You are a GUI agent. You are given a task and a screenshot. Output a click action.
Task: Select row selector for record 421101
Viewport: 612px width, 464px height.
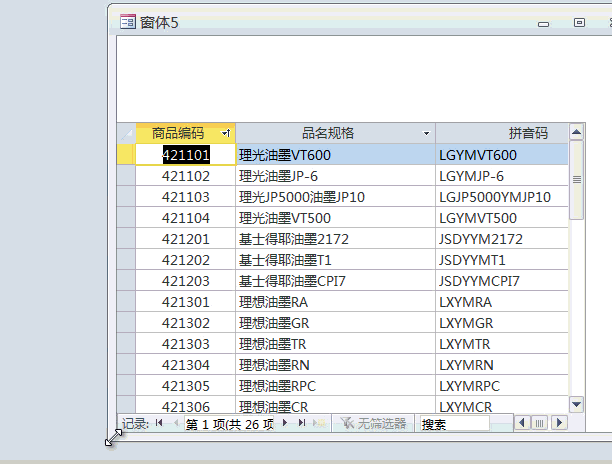click(126, 155)
